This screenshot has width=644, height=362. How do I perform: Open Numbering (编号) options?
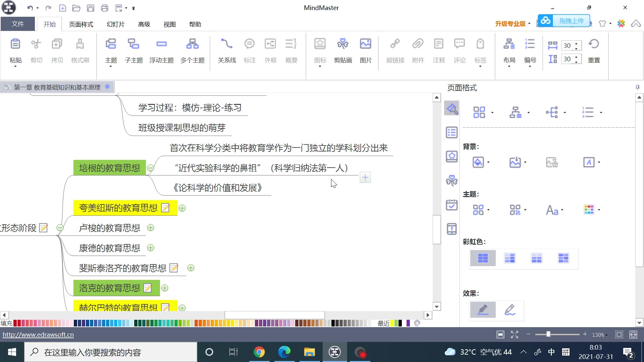pyautogui.click(x=530, y=44)
